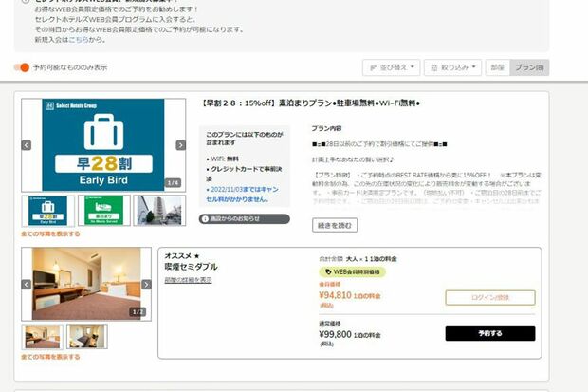
Task: Switch to the 部屋 view tab
Action: pos(497,67)
